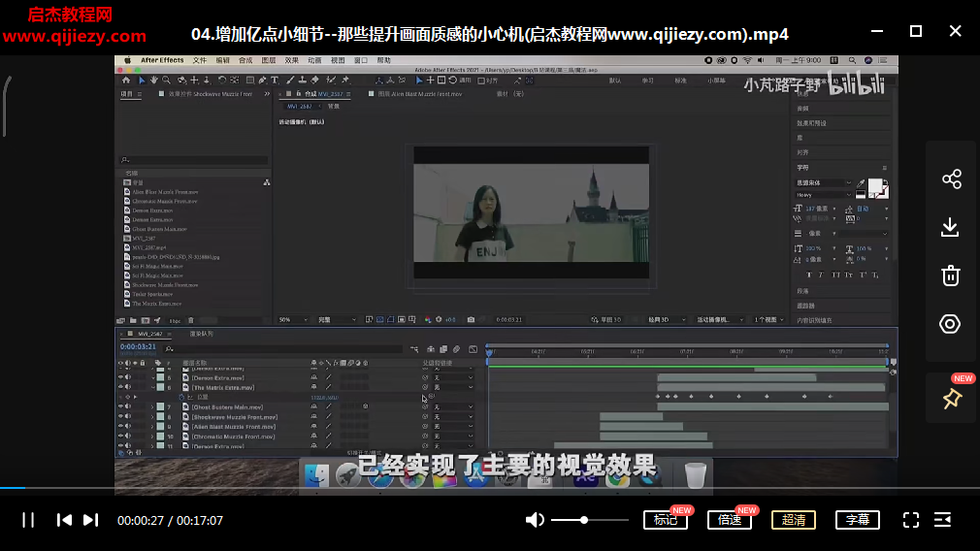
Task: Open the 1个视图 (1 view) layout dropdown
Action: (768, 320)
